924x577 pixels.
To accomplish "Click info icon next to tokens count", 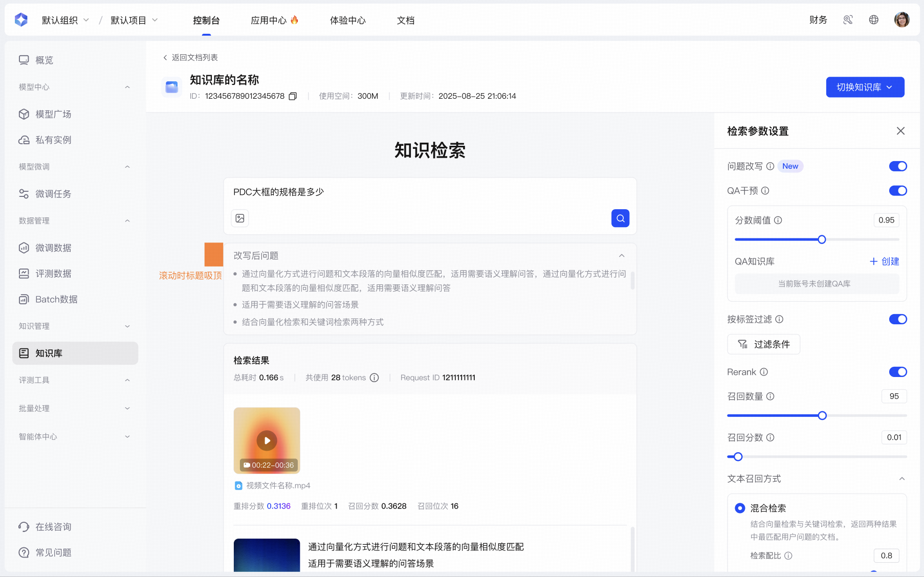I will [x=375, y=378].
